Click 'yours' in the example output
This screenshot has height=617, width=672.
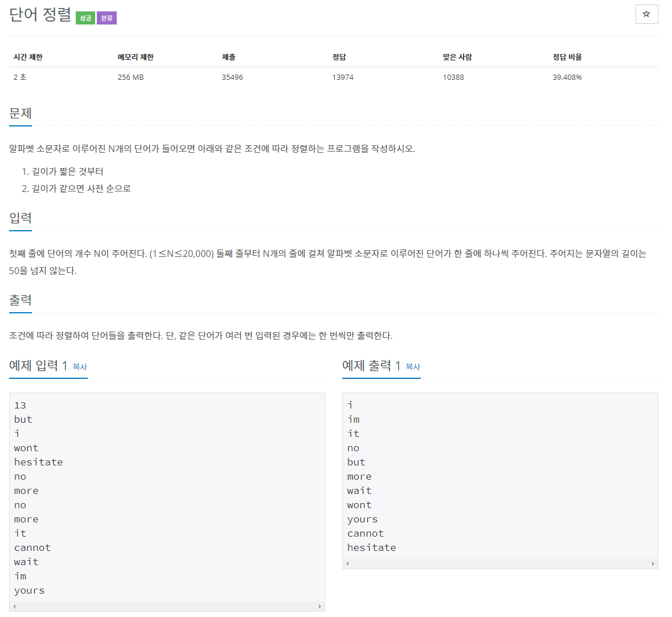coord(363,520)
